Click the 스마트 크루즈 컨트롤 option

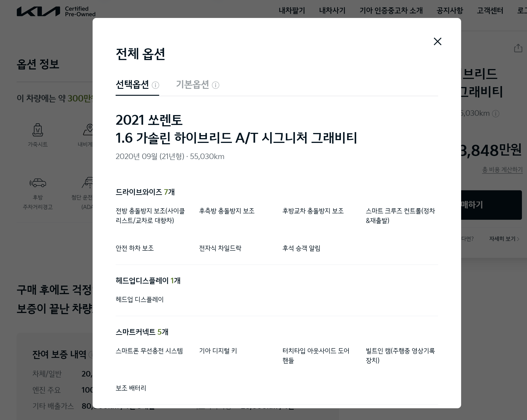tap(400, 216)
